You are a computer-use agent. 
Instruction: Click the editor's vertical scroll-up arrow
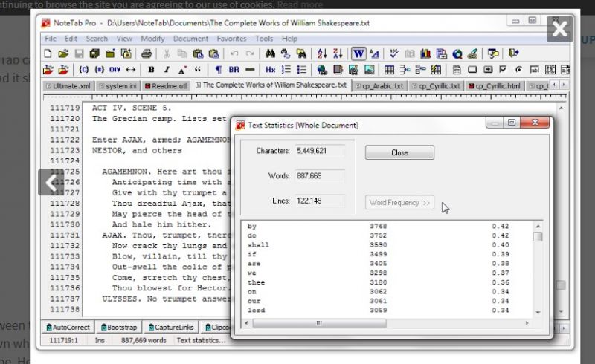(562, 108)
